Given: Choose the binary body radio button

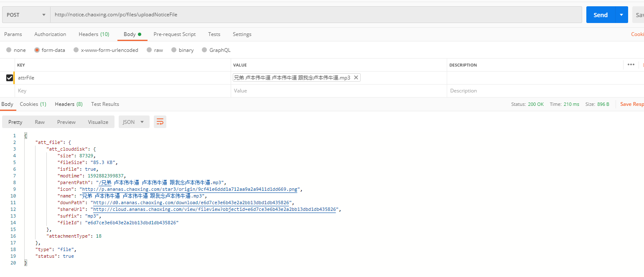Looking at the screenshot, I should pyautogui.click(x=173, y=50).
